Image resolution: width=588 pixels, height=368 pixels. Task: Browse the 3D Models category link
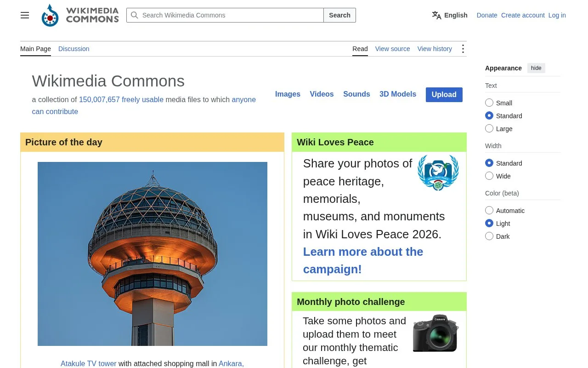[398, 94]
